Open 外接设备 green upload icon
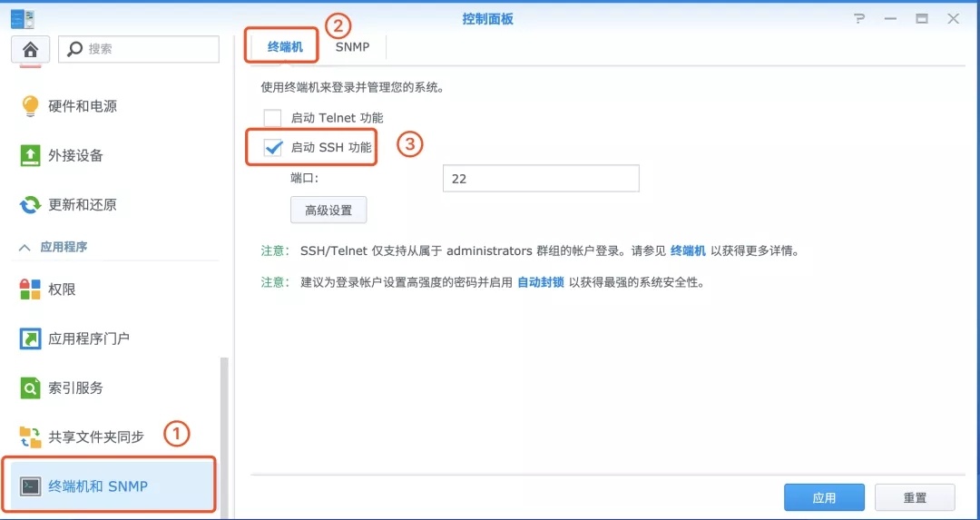This screenshot has height=520, width=980. pyautogui.click(x=30, y=155)
